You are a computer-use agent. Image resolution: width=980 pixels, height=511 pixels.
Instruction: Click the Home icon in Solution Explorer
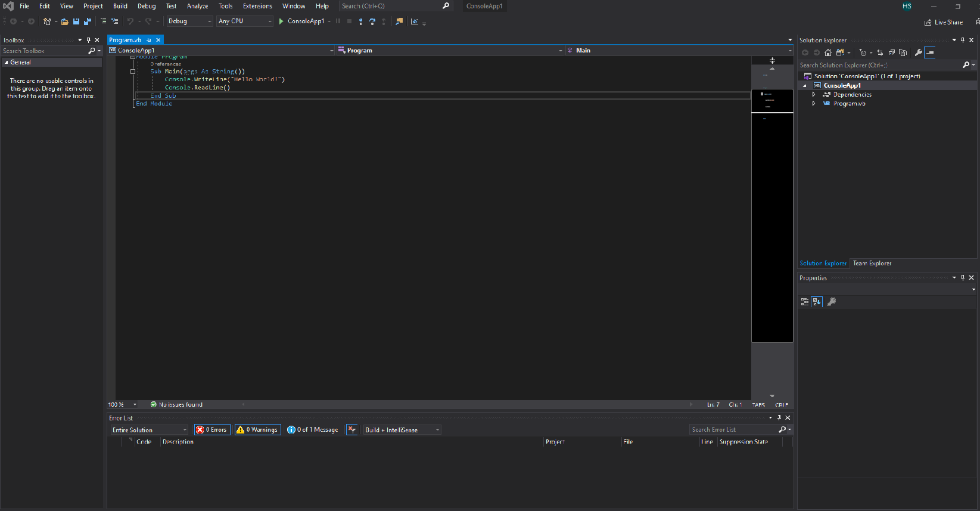pos(827,52)
